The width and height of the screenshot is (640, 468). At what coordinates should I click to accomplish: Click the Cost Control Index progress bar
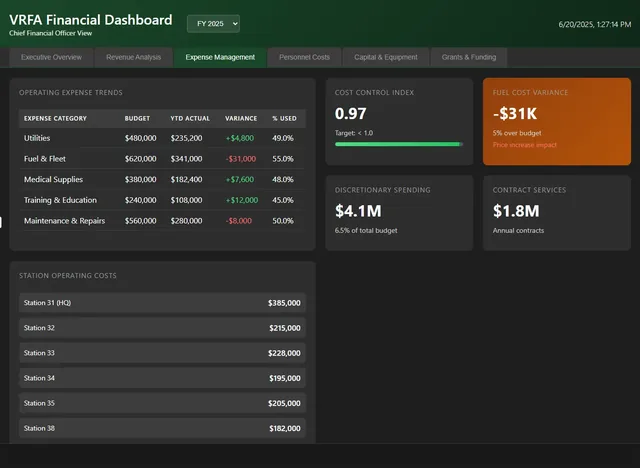point(399,144)
